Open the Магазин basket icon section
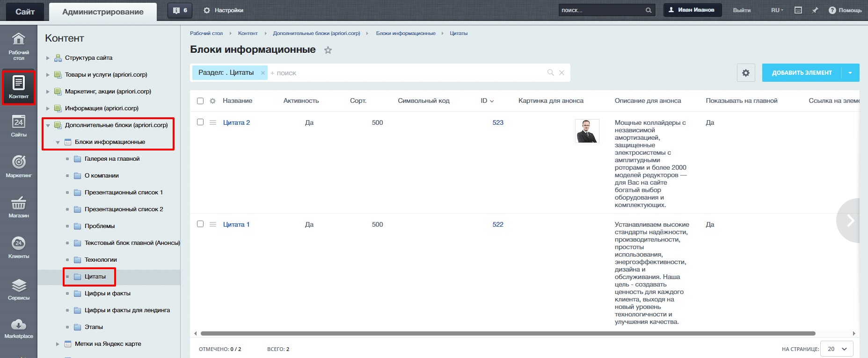The height and width of the screenshot is (358, 868). coord(19,207)
